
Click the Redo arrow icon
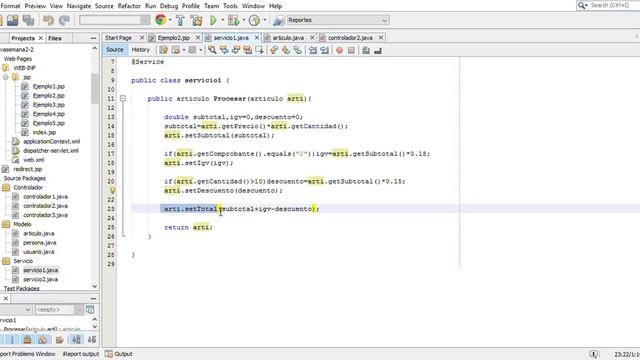coord(64,20)
